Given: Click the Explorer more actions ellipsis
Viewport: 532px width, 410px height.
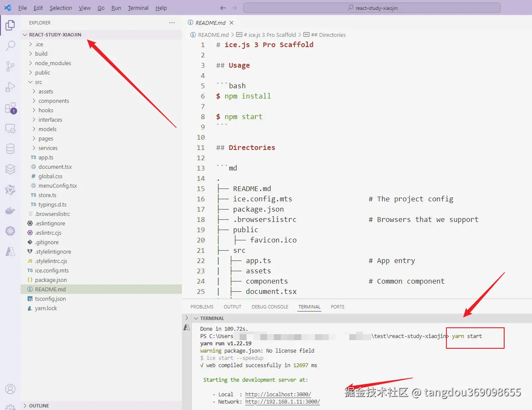Looking at the screenshot, I should [172, 23].
